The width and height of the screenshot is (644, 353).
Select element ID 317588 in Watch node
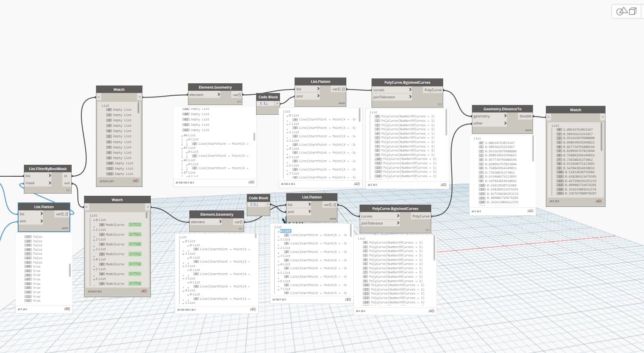(135, 244)
